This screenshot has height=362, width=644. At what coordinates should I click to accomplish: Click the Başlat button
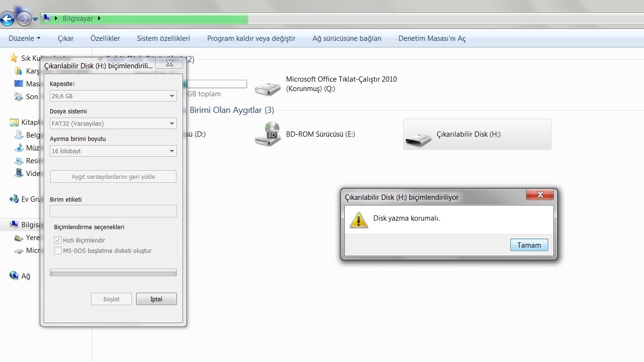coord(111,299)
